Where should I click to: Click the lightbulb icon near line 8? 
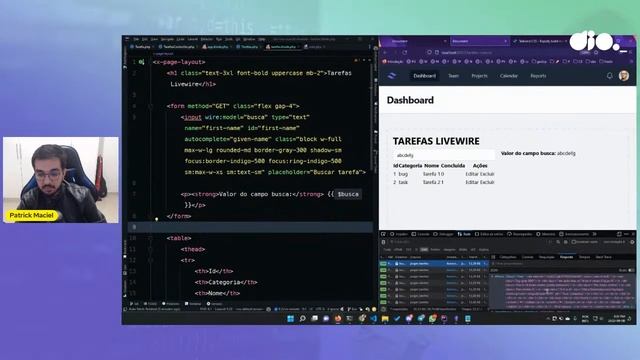(x=157, y=219)
